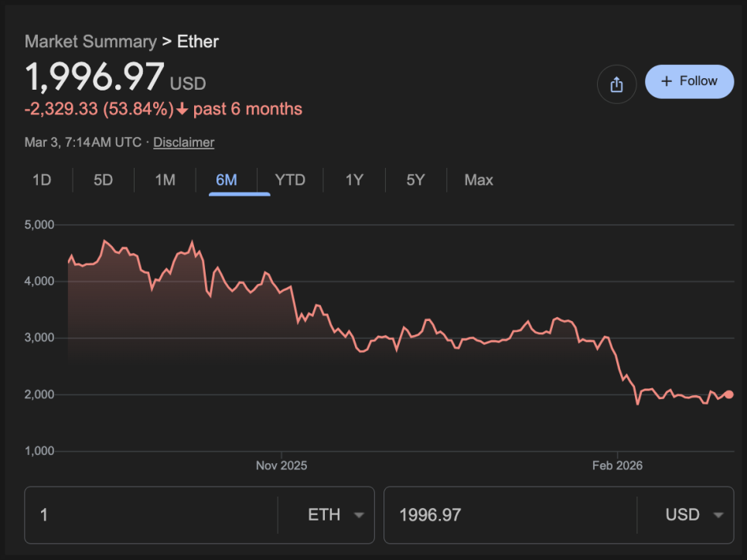Image resolution: width=747 pixels, height=560 pixels.
Task: Click the ETH amount input field
Action: click(x=152, y=515)
